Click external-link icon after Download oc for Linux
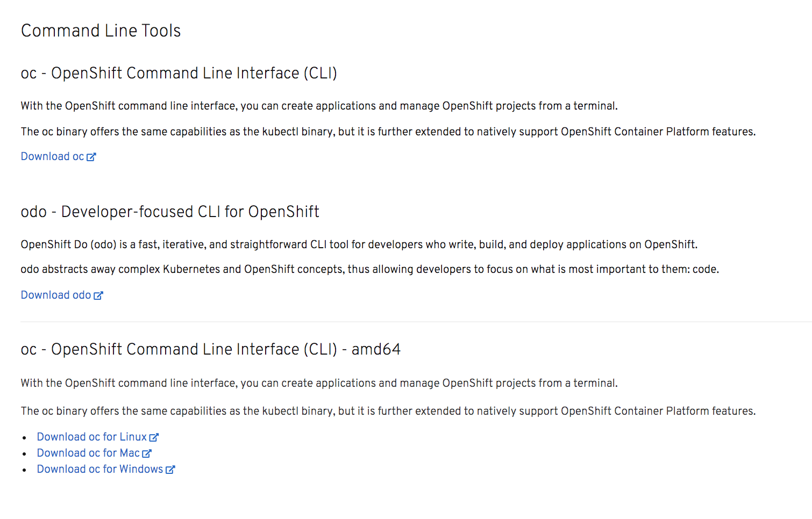 click(154, 437)
